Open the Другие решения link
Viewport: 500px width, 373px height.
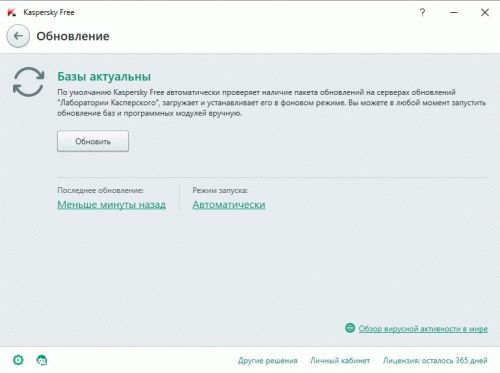pos(268,361)
